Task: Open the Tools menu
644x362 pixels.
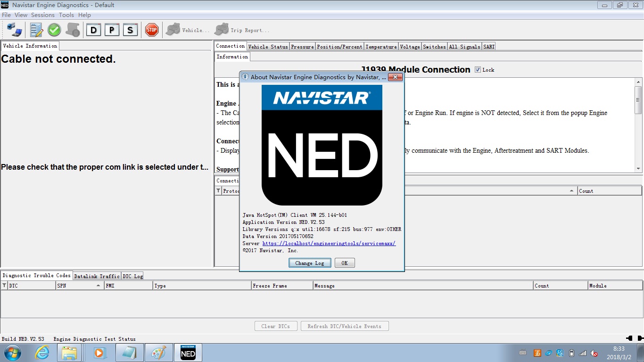Action: (66, 15)
